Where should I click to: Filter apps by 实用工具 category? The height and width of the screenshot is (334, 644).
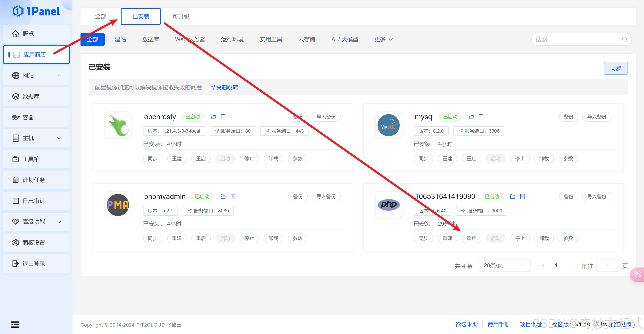pyautogui.click(x=271, y=39)
